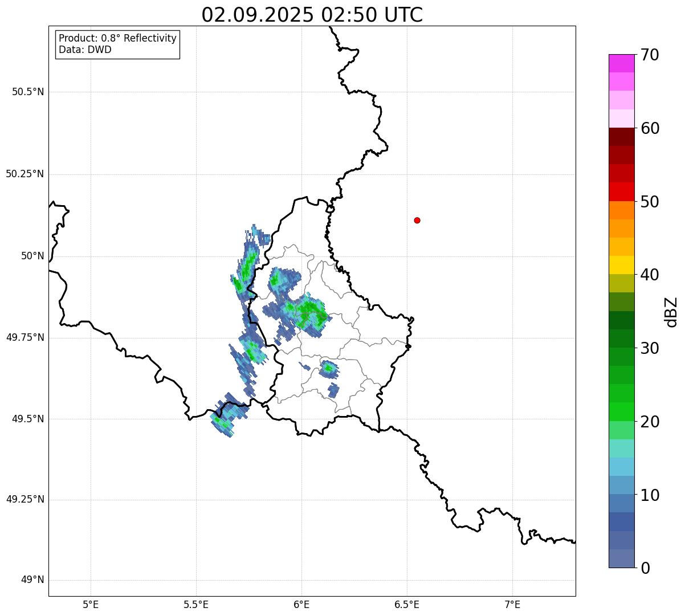
Task: Click the light blue swatch near 13 dBZ
Action: pyautogui.click(x=621, y=467)
